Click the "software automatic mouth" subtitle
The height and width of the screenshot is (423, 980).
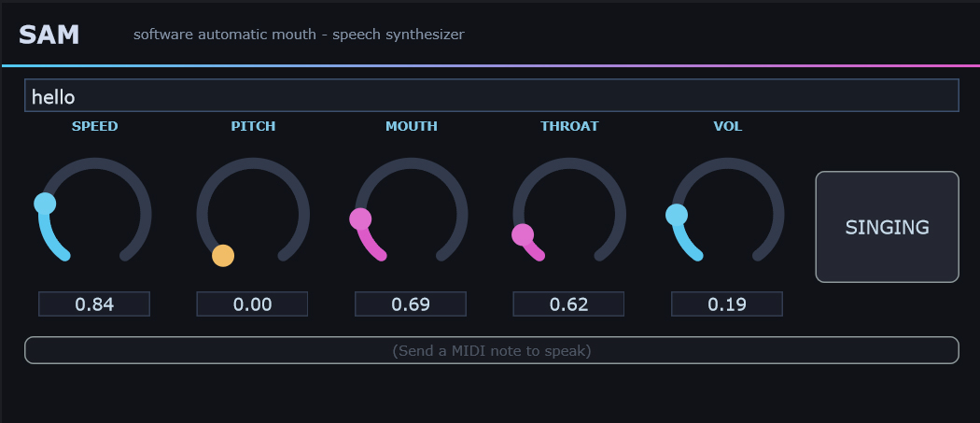pyautogui.click(x=299, y=35)
